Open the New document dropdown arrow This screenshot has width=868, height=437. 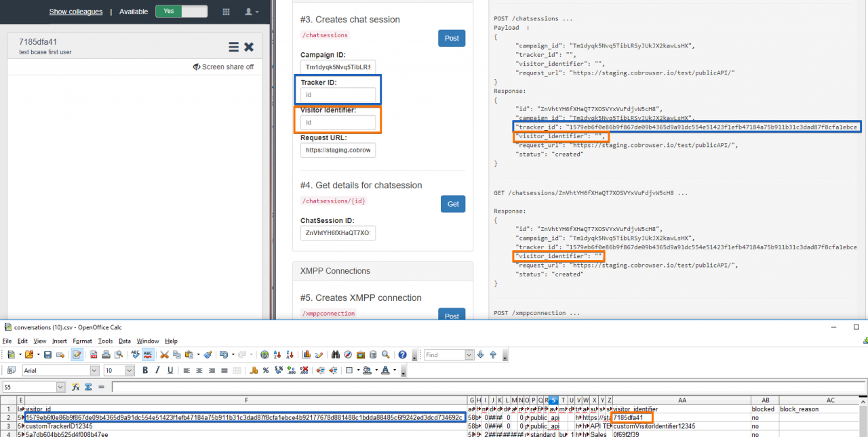coord(20,354)
